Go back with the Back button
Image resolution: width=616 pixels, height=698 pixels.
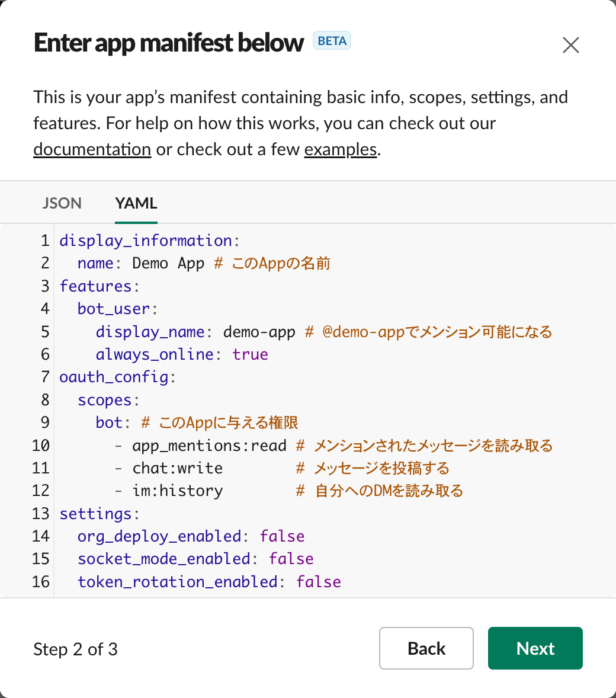426,648
